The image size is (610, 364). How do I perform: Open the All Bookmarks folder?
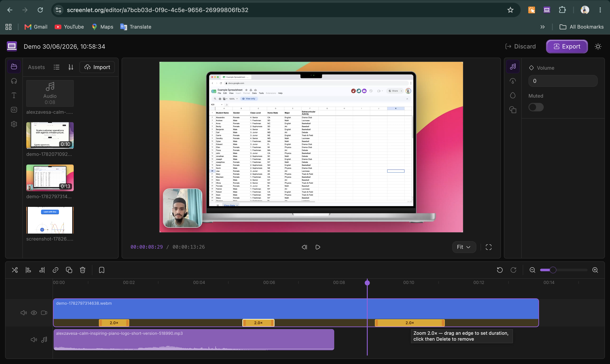[582, 27]
